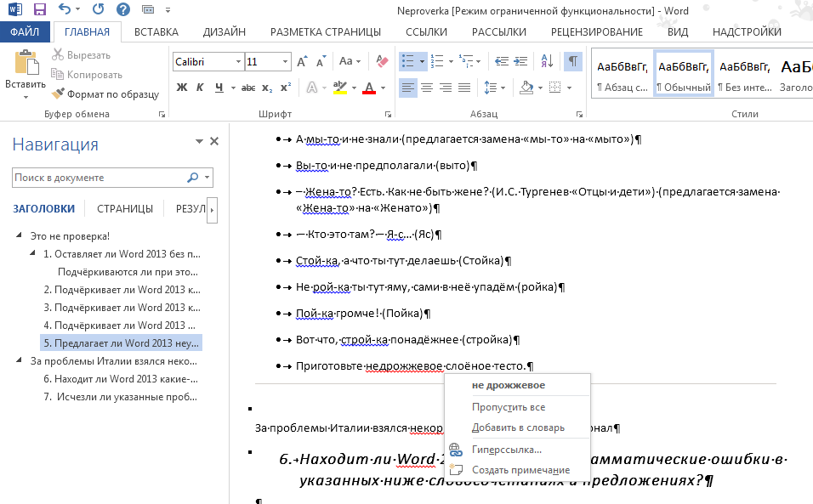Open line spacing options
Viewport: 813px width, 504px height.
(x=494, y=88)
